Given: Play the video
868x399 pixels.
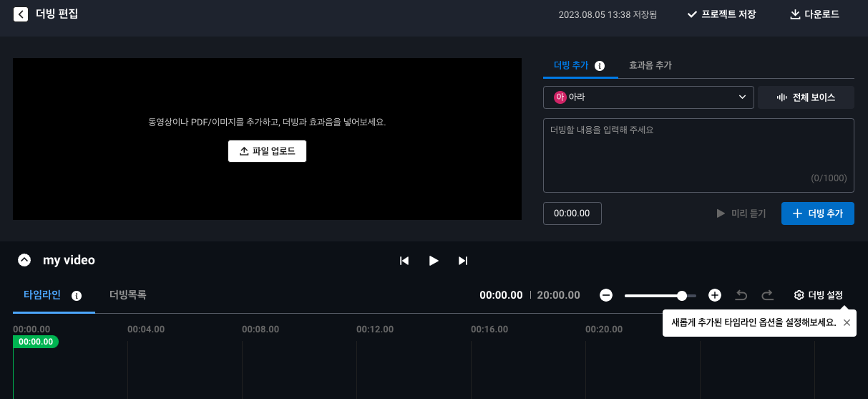Looking at the screenshot, I should 434,261.
